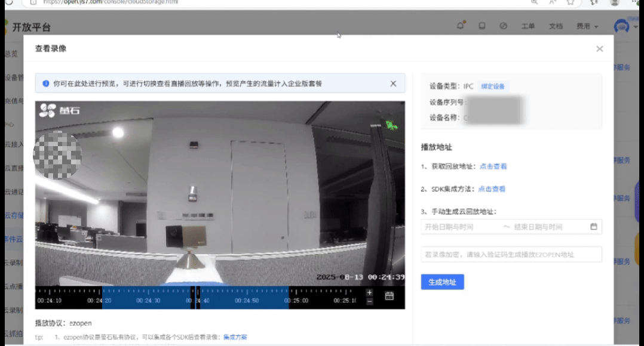Dismiss the blue preview tip banner
The height and width of the screenshot is (346, 644).
[393, 84]
